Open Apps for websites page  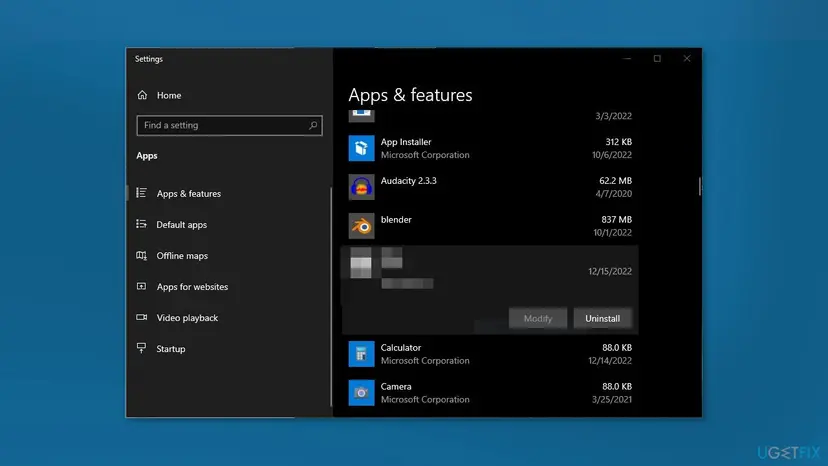pyautogui.click(x=192, y=287)
